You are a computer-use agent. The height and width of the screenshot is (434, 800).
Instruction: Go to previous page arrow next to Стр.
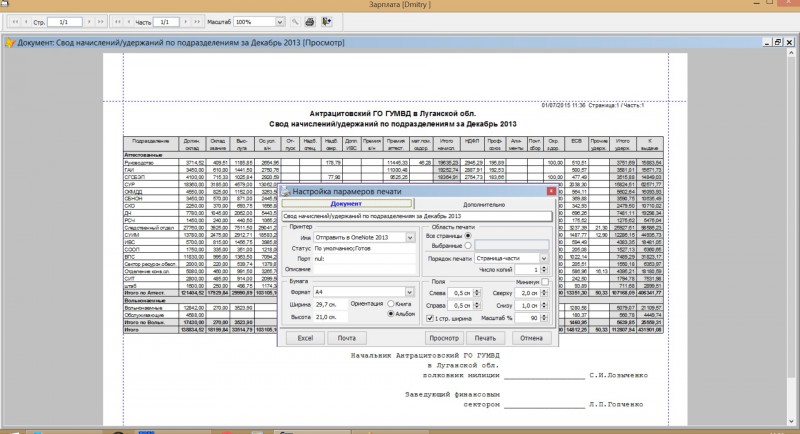[26, 22]
